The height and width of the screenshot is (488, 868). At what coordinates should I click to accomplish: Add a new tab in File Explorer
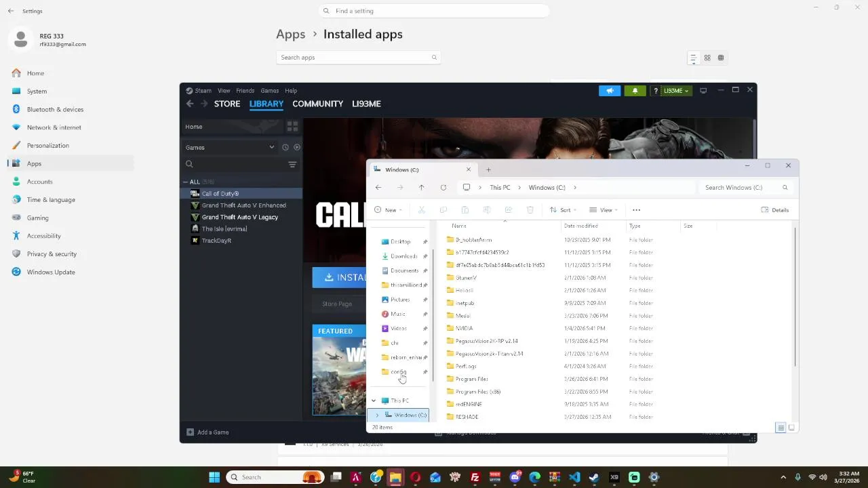point(488,169)
